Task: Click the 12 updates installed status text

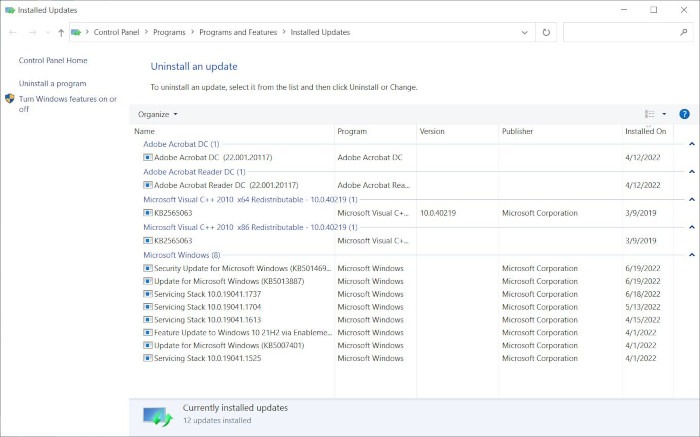Action: pos(217,420)
